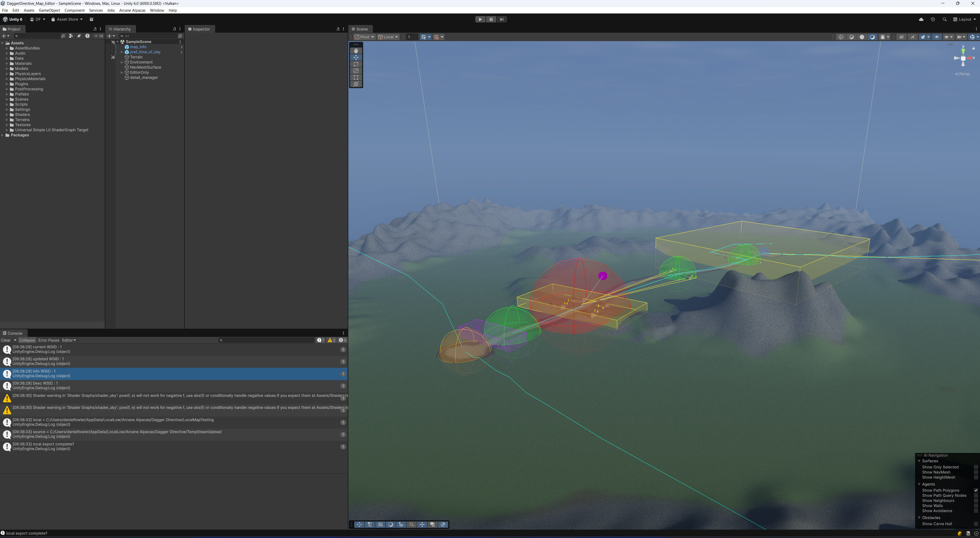Toggle Console Collapse button
980x538 pixels.
click(27, 340)
